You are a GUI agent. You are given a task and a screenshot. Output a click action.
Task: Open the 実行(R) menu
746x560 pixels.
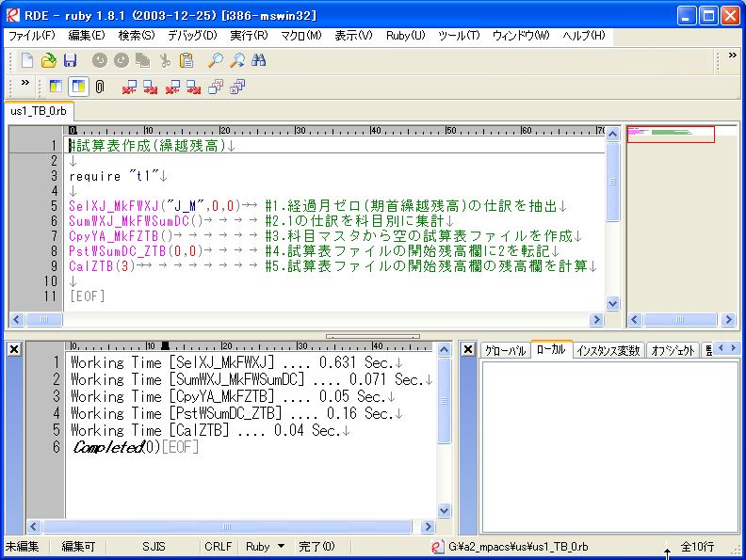coord(249,36)
